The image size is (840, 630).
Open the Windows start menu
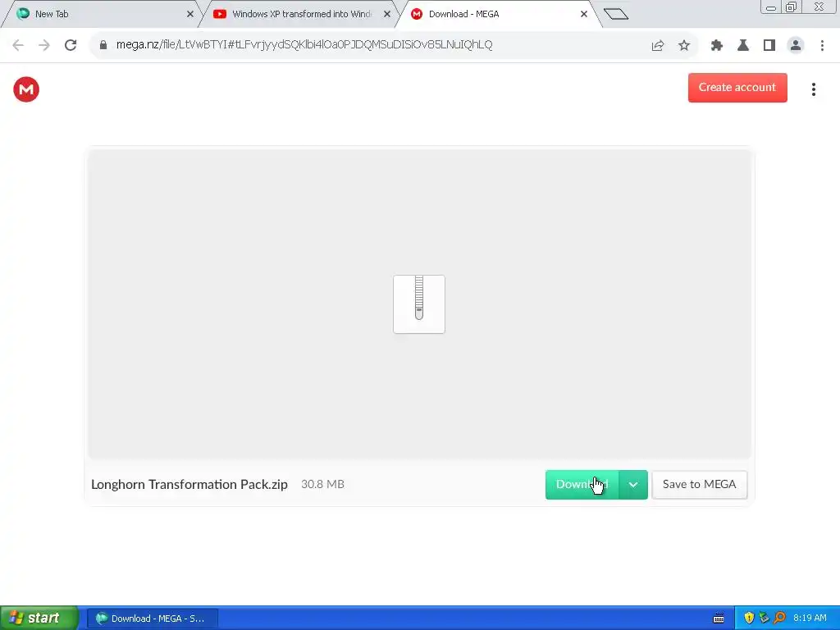pos(39,619)
